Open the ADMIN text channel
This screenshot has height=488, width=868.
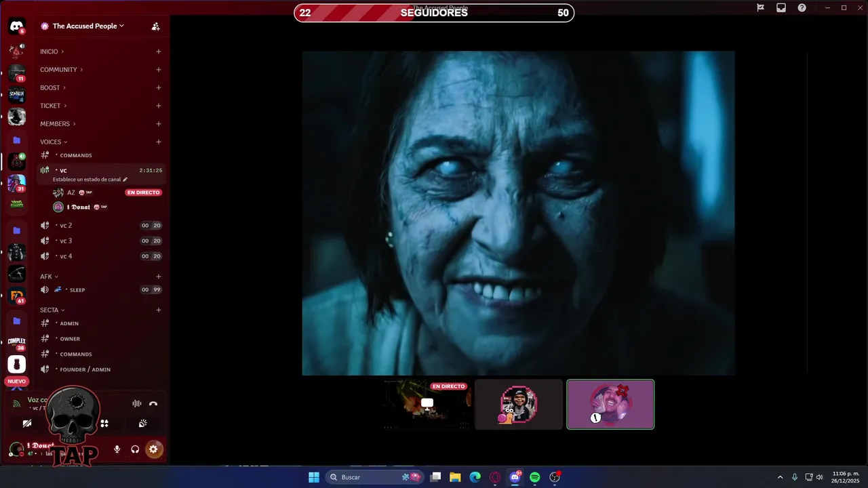point(101,323)
